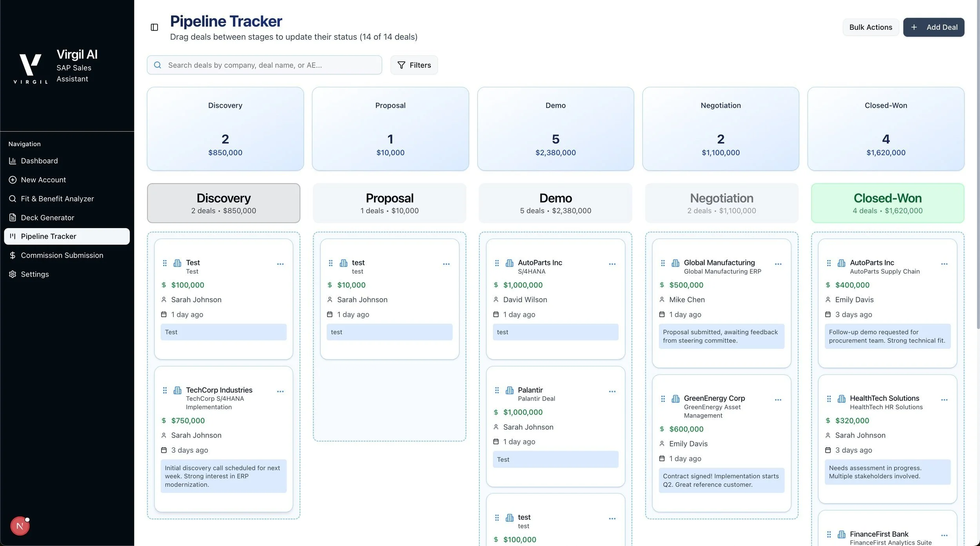Select the Negotiation stage column header
980x546 pixels.
[722, 203]
